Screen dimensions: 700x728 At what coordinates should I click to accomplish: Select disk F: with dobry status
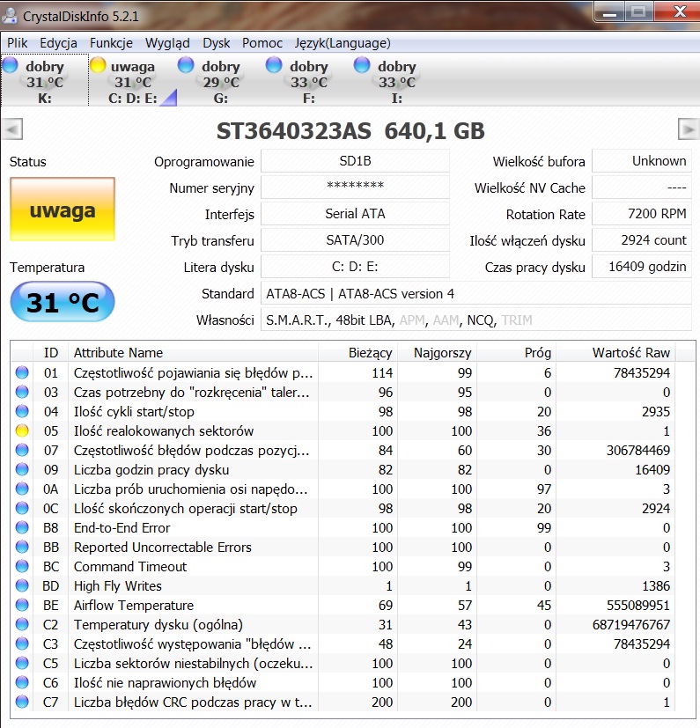click(x=309, y=80)
